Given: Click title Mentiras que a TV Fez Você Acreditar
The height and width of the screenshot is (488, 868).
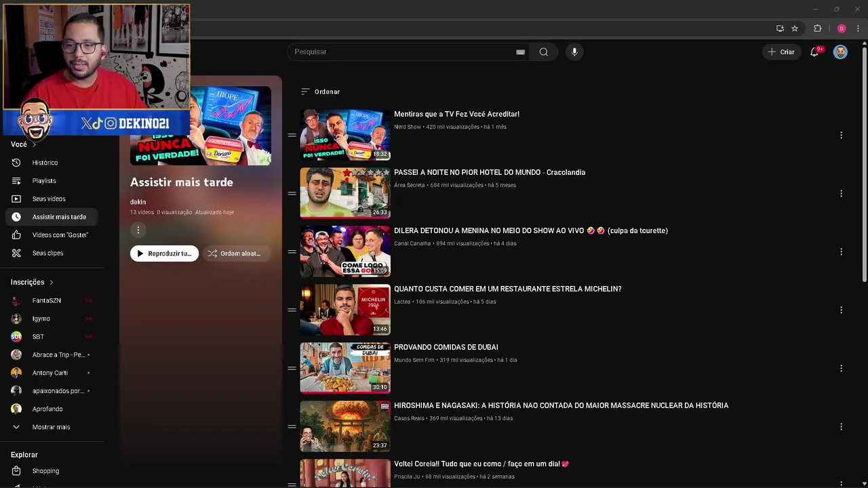Looking at the screenshot, I should pos(456,115).
